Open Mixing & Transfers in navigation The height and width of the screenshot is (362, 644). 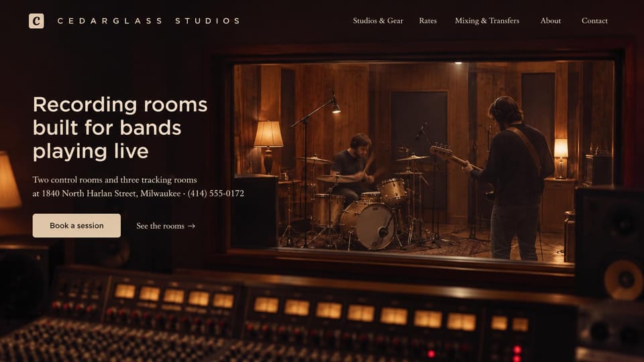[x=487, y=21]
